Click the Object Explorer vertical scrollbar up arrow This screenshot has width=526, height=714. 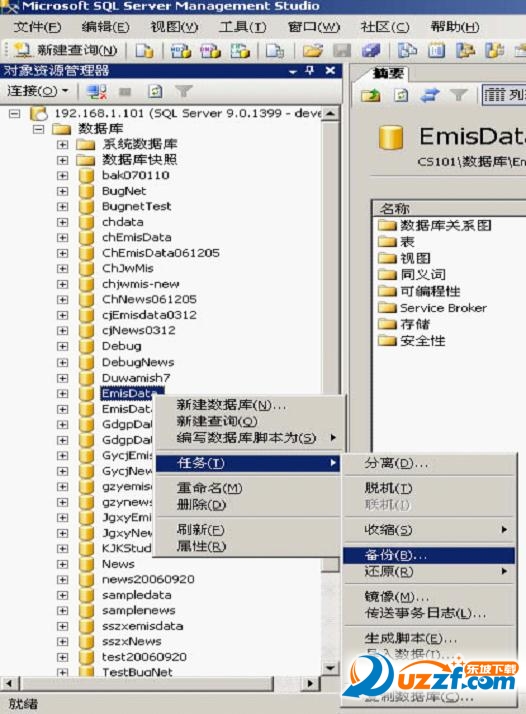pos(331,114)
